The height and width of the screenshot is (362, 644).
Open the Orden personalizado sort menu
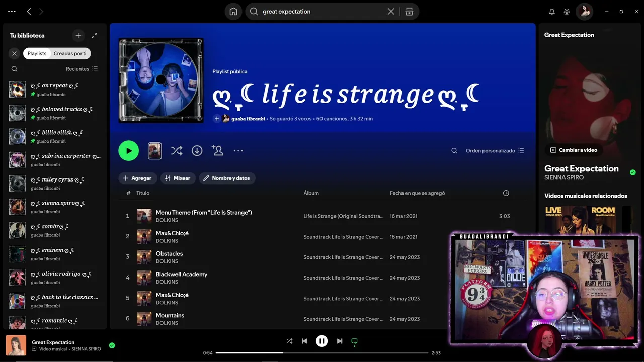coord(495,151)
